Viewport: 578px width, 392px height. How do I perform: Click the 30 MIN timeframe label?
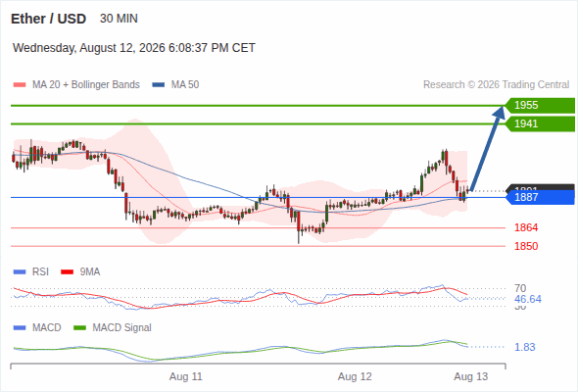pos(119,19)
